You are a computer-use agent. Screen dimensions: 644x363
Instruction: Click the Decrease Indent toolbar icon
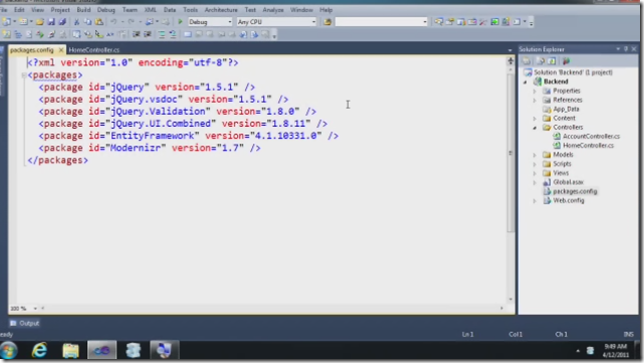(x=136, y=34)
